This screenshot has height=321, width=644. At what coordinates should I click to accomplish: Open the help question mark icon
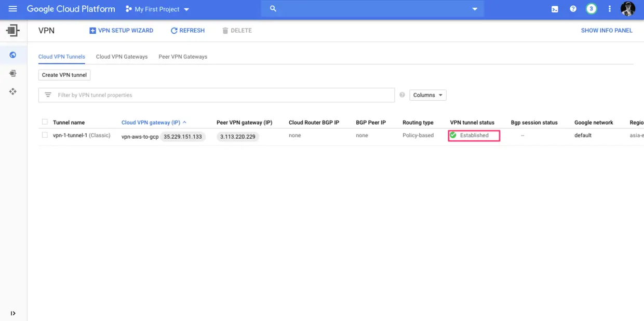(x=573, y=9)
